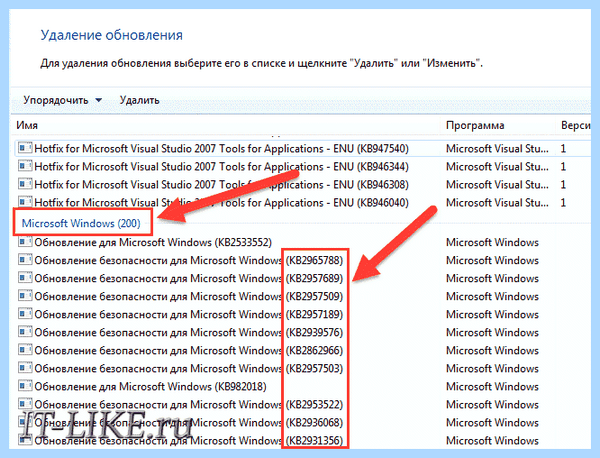Click version value 1 for KB946040

tap(563, 202)
